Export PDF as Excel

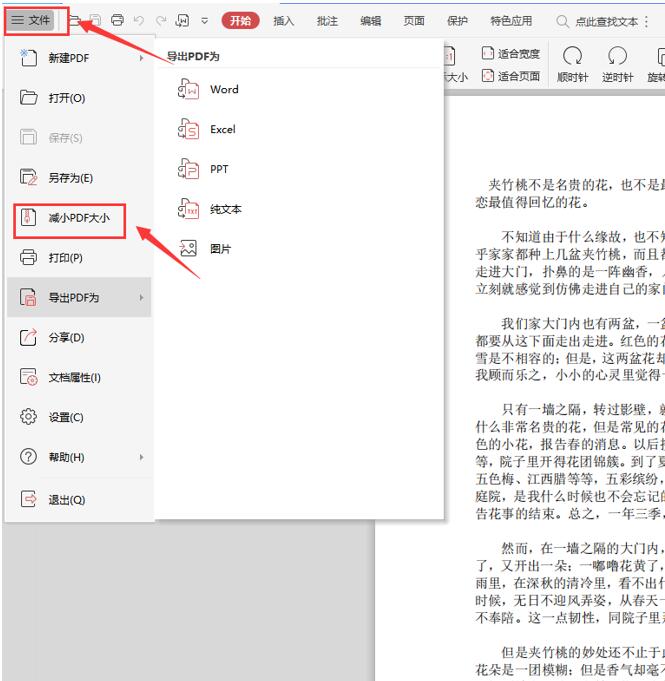pyautogui.click(x=223, y=129)
